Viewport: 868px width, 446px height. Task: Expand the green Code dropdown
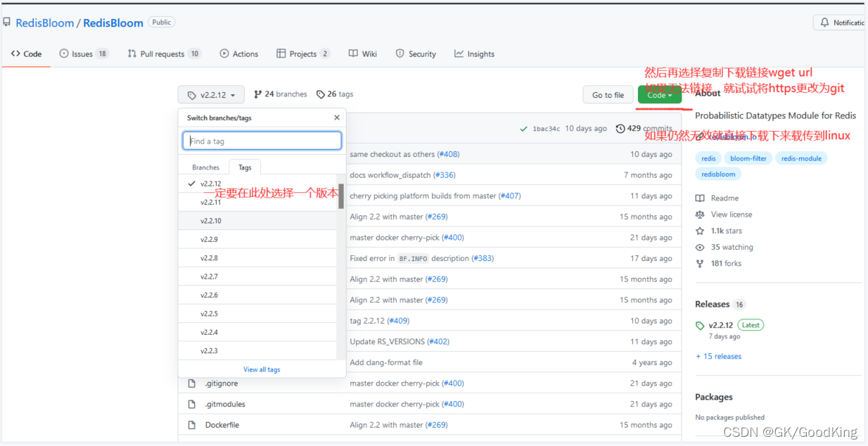tap(659, 94)
